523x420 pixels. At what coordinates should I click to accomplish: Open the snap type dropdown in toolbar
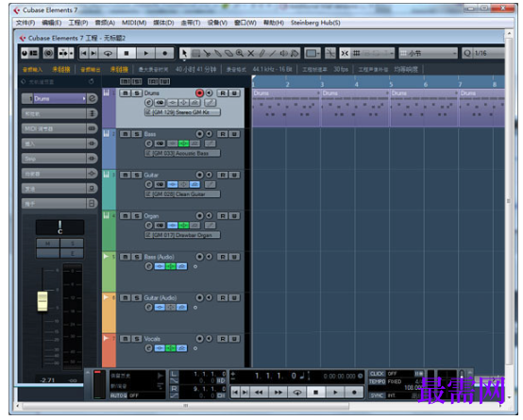(x=374, y=54)
